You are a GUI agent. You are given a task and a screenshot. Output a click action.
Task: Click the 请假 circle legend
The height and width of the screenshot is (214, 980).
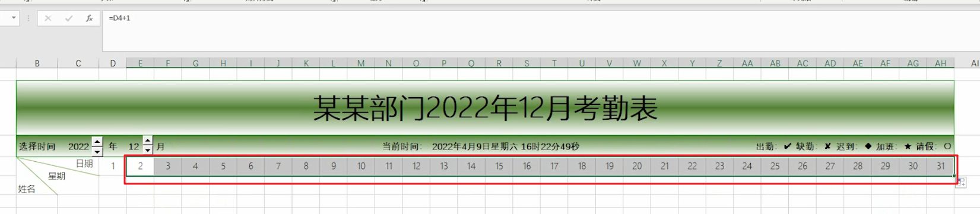point(934,146)
